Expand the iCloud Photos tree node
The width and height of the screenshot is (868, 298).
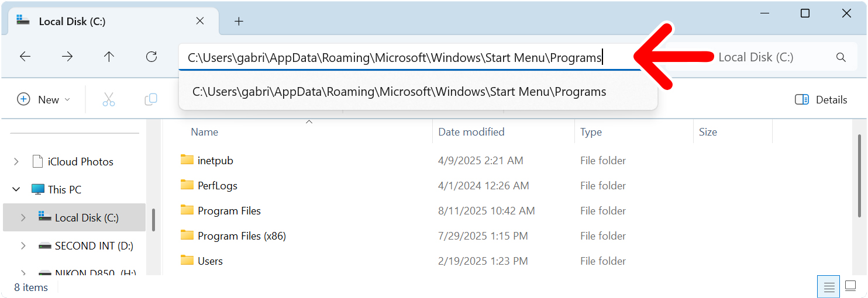click(x=16, y=161)
